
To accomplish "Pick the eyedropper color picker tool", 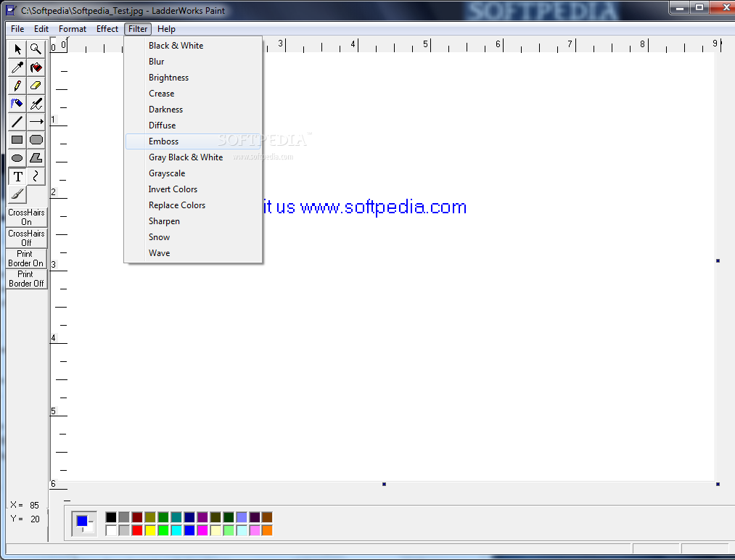I will [17, 67].
